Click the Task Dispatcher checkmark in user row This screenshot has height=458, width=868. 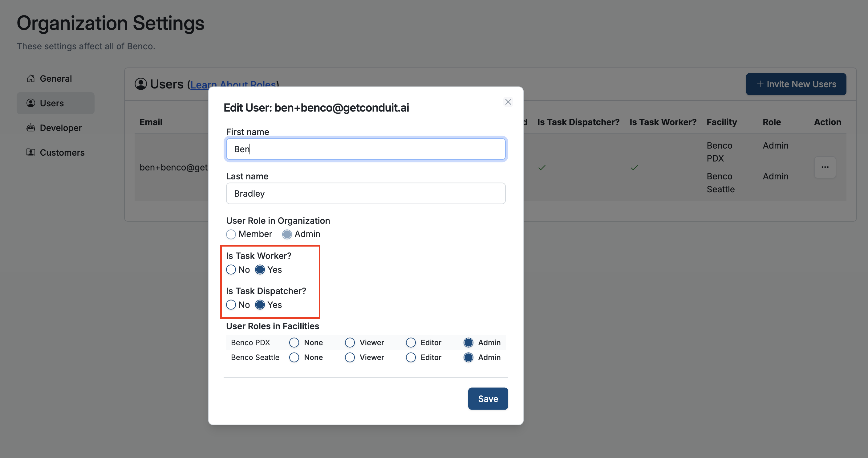tap(542, 168)
